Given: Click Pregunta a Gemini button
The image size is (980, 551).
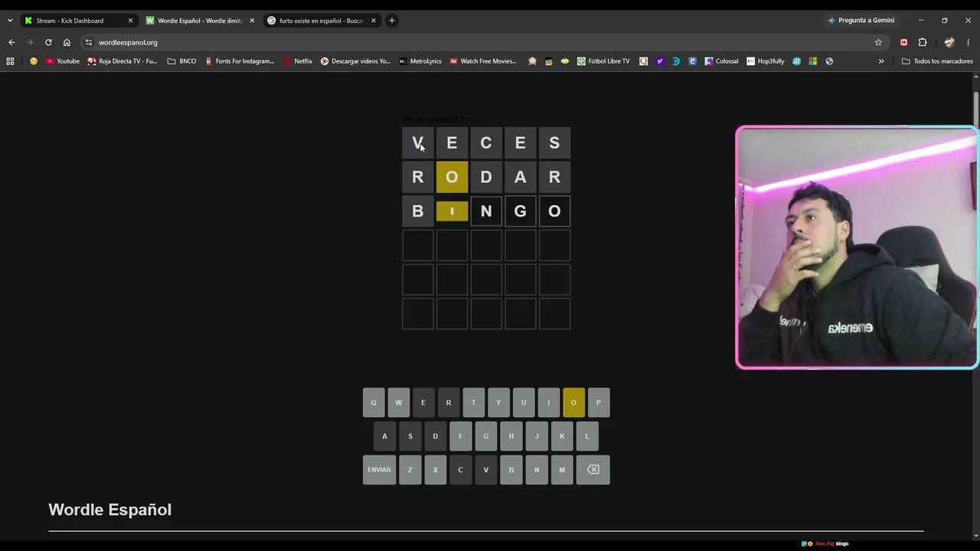Looking at the screenshot, I should 861,21.
